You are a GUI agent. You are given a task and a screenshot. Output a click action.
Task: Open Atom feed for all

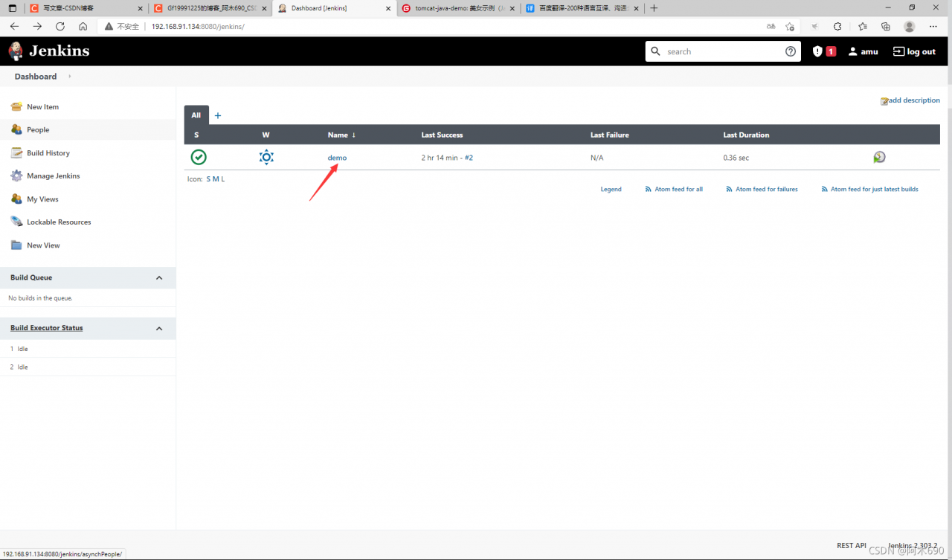pos(674,190)
